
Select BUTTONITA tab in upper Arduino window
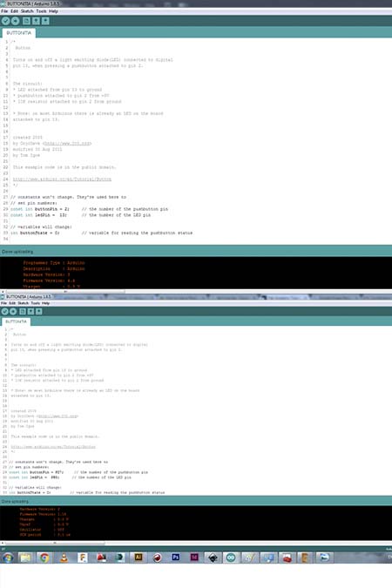click(19, 33)
